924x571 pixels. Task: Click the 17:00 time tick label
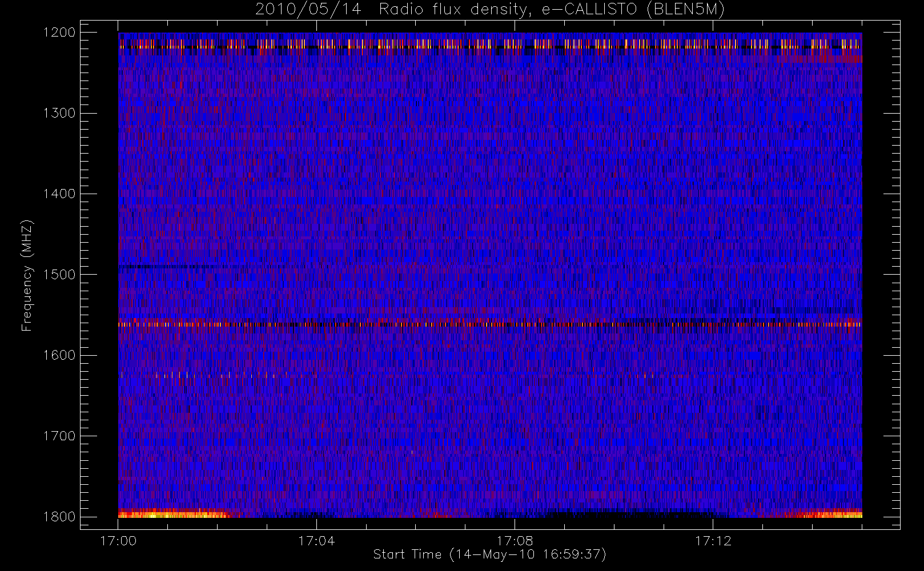click(118, 541)
